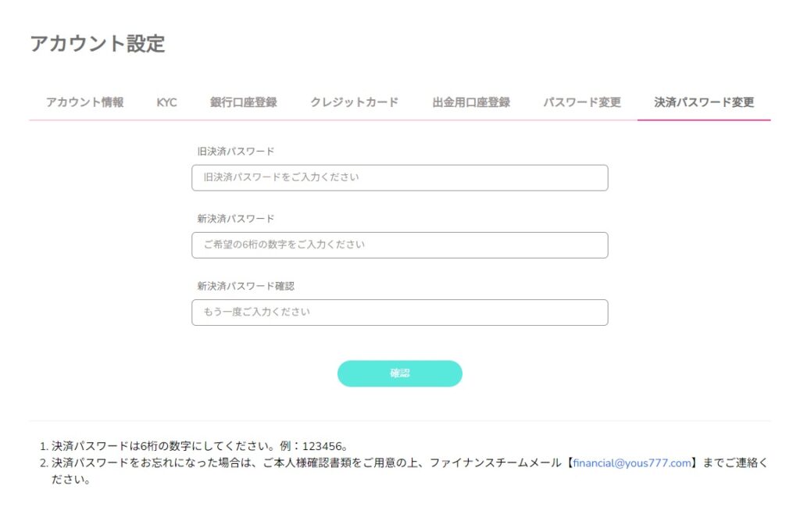Click the 新決済パスワード確認 label text
Viewport: 800px width, 532px height.
coord(245,286)
